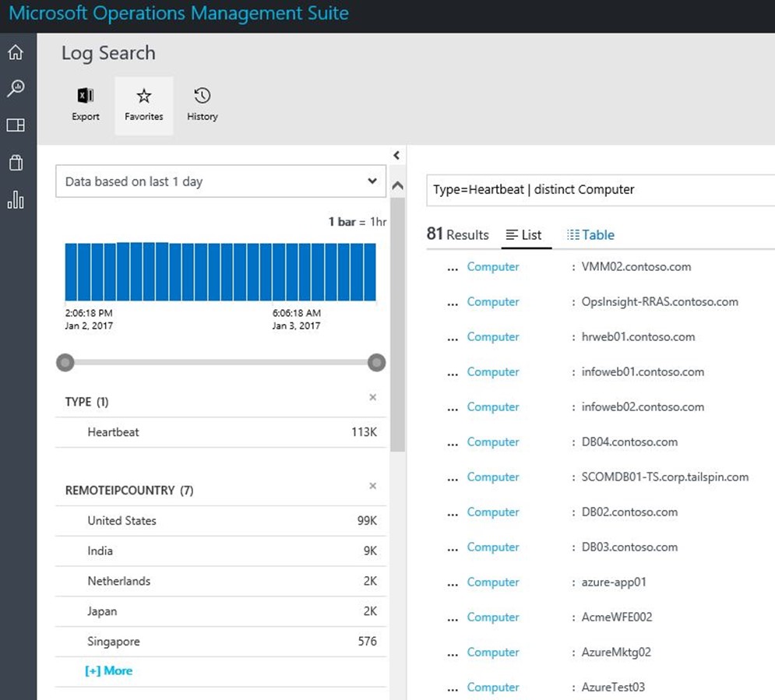
Task: Open Favorites saved searches
Action: (x=144, y=105)
